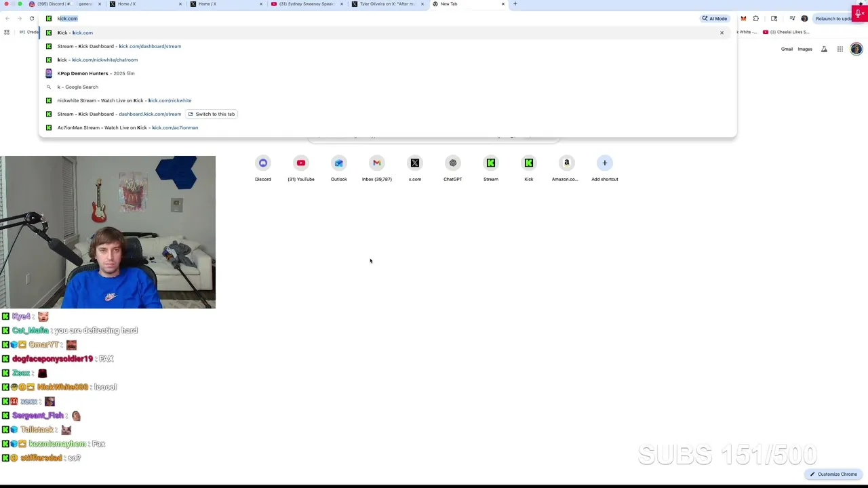Click chat username Sergeant_Fish
This screenshot has height=488, width=868.
click(38, 415)
